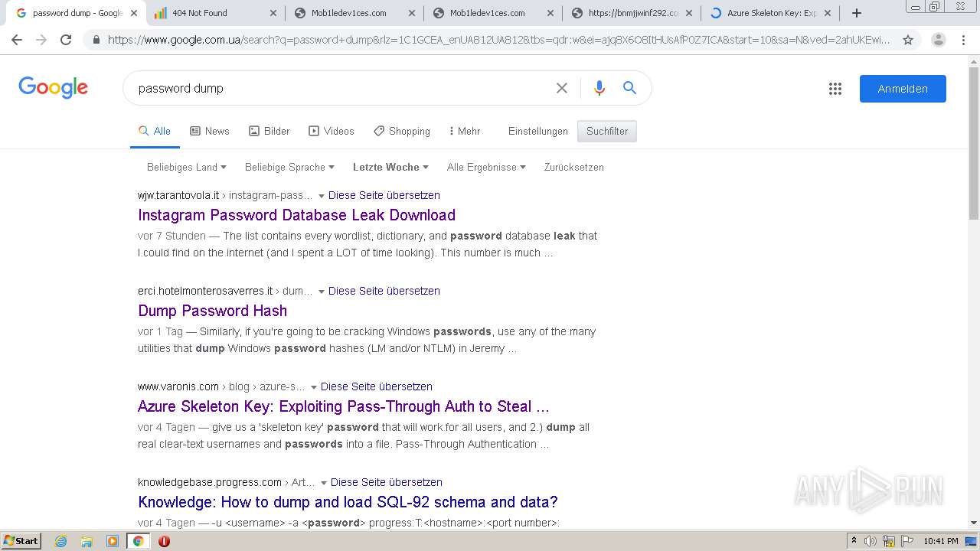Bookmark this page with the star icon
The image size is (980, 551).
(908, 40)
